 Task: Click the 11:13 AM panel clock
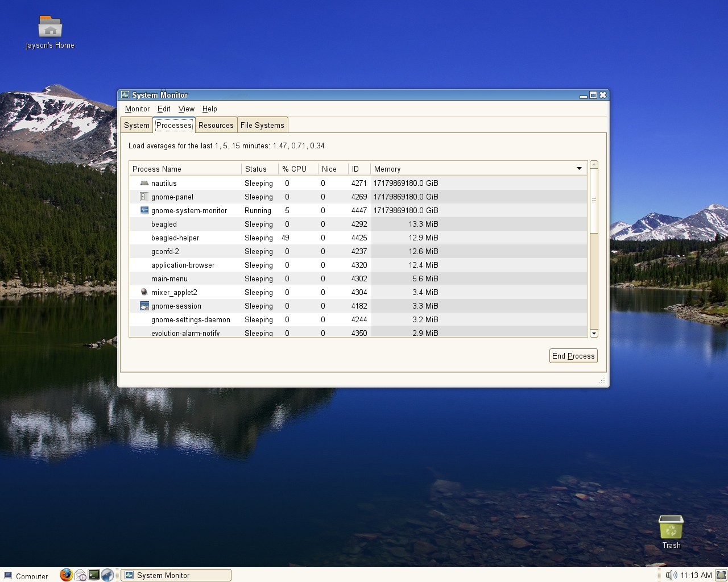696,575
